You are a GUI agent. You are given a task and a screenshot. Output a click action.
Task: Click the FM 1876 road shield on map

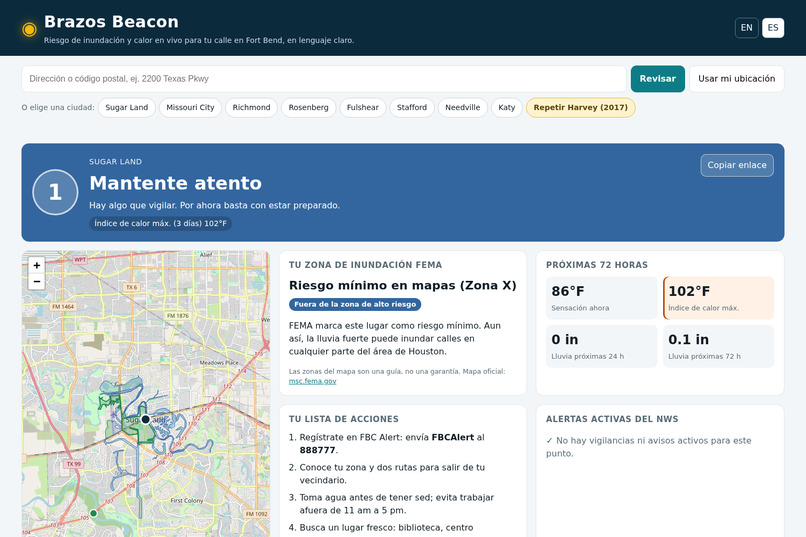[178, 316]
